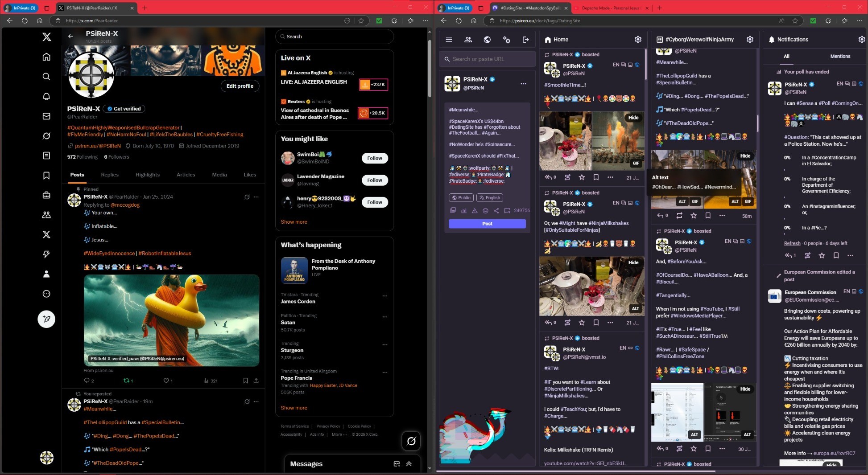Open the Articles tab
Screen dimensions: 868x475
[x=186, y=175]
